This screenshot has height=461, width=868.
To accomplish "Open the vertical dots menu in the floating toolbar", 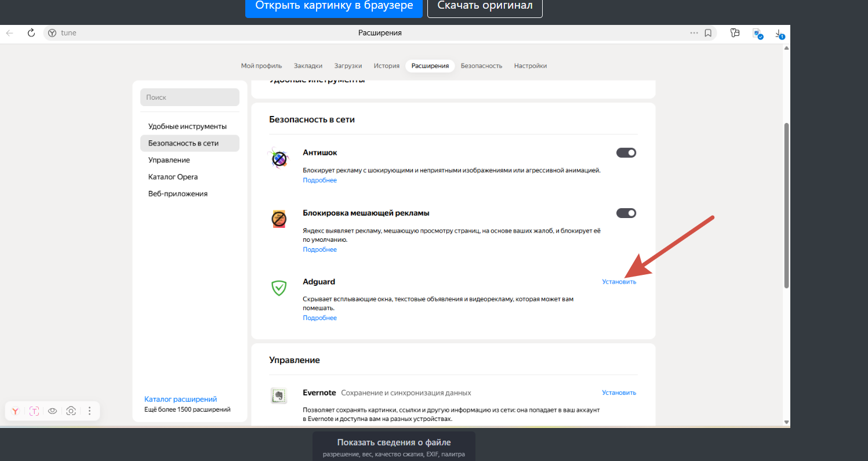I will 89,411.
